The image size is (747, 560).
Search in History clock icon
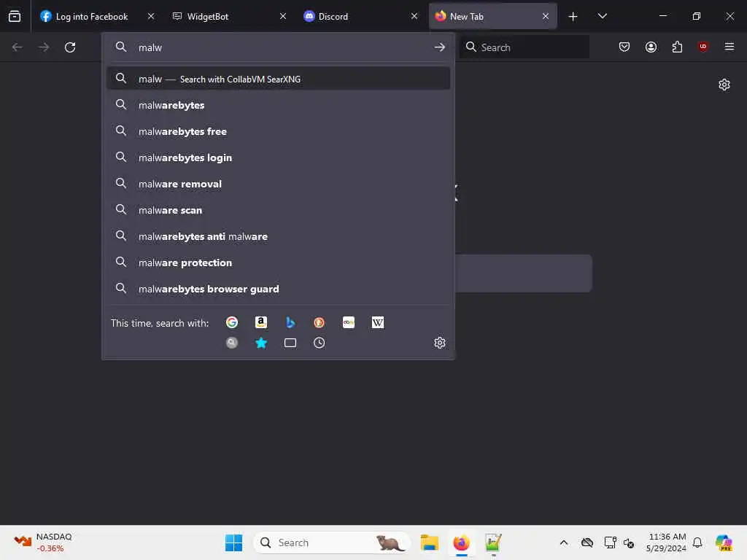pos(320,343)
